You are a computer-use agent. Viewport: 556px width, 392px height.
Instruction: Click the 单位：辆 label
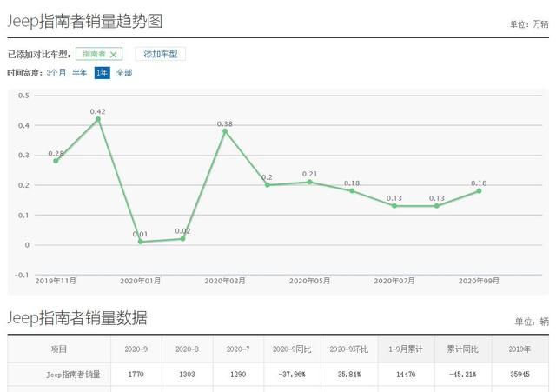coord(532,322)
